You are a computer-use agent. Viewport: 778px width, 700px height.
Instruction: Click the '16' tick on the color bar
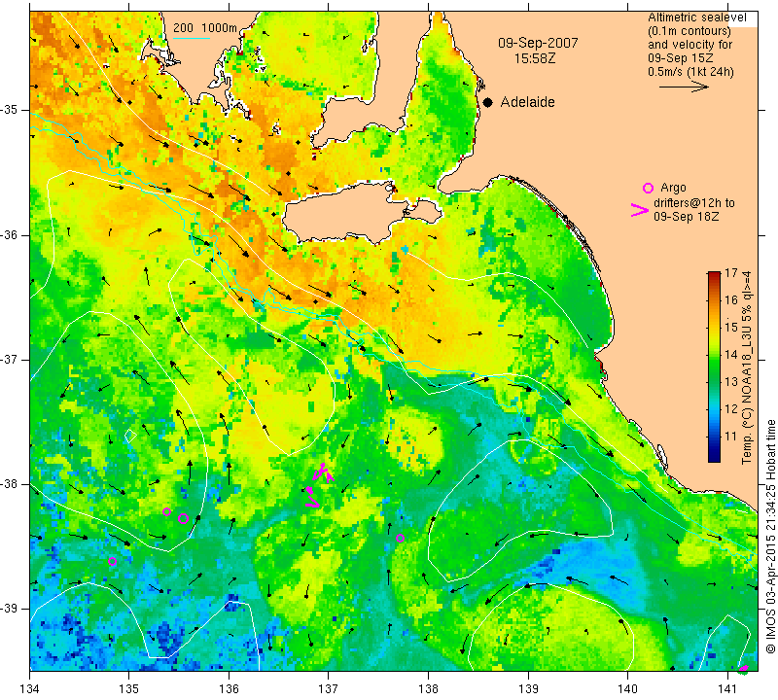(x=731, y=299)
